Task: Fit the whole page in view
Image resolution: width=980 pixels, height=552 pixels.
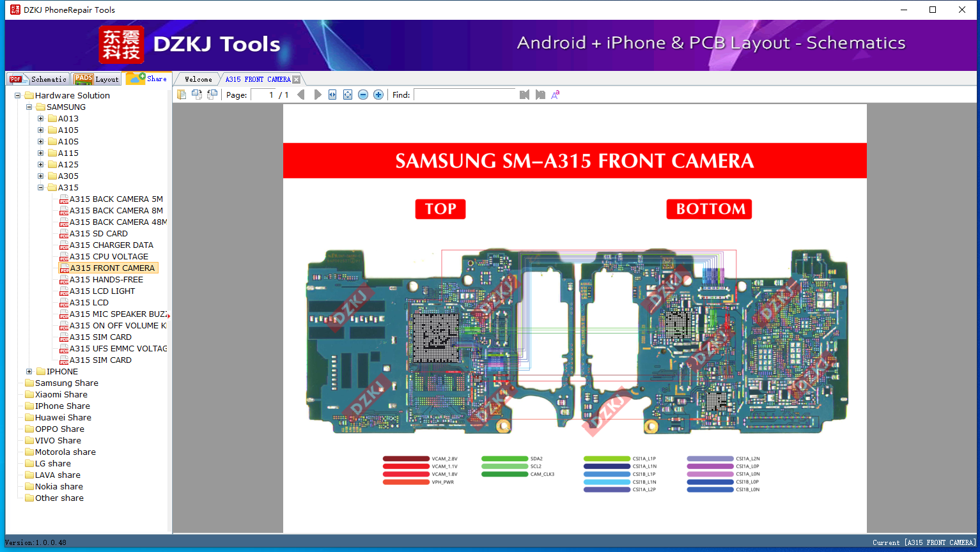Action: click(x=348, y=95)
